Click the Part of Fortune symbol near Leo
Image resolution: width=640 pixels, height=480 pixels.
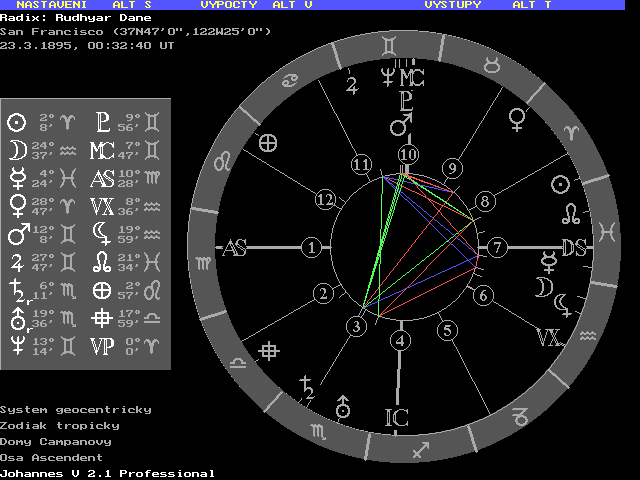[x=267, y=143]
